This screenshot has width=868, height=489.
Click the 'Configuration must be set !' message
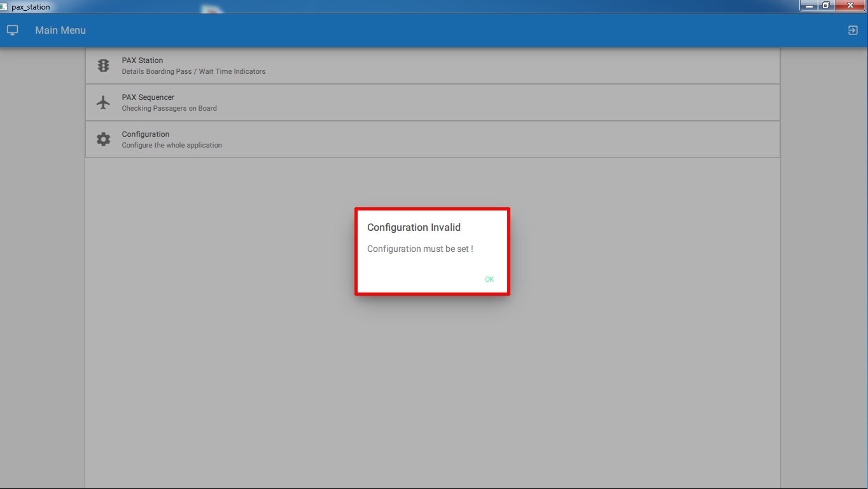coord(420,249)
